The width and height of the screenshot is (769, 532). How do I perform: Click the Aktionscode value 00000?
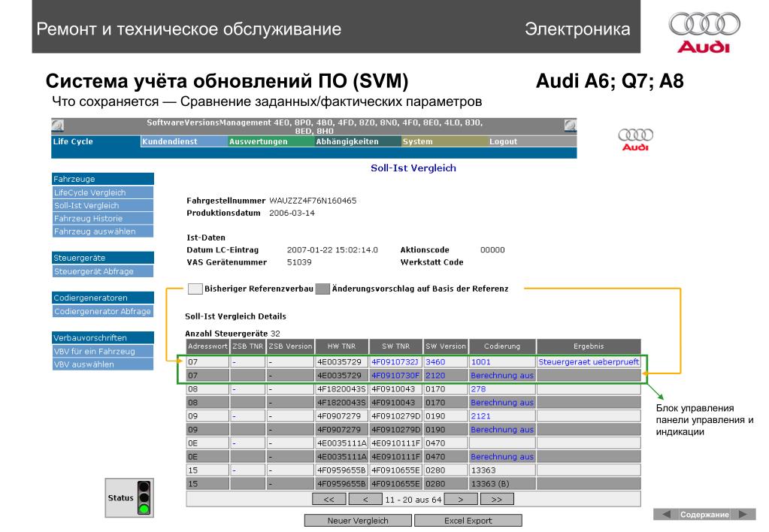pos(492,250)
